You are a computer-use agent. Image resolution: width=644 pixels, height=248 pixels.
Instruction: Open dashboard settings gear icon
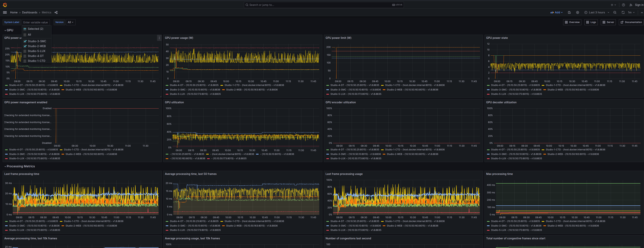click(x=577, y=12)
